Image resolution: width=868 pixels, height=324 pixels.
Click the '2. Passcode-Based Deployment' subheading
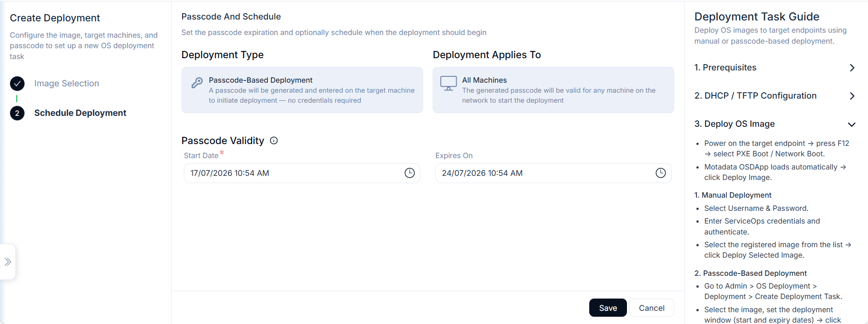750,273
